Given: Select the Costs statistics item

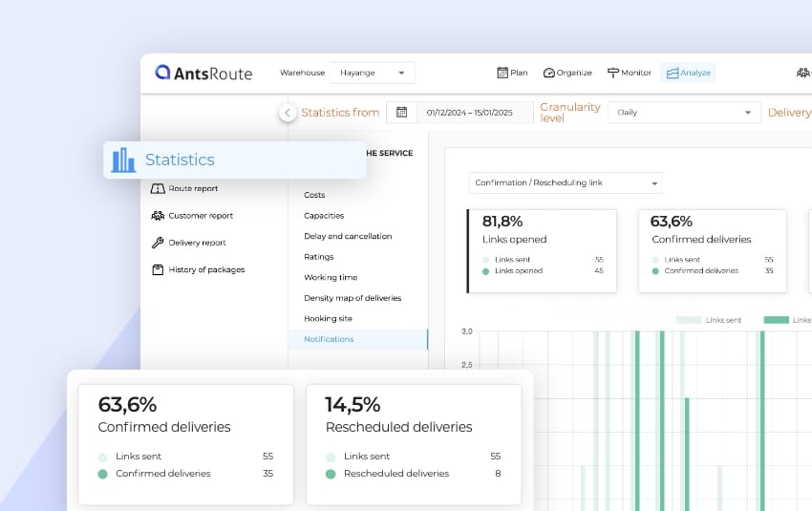Looking at the screenshot, I should (x=314, y=195).
